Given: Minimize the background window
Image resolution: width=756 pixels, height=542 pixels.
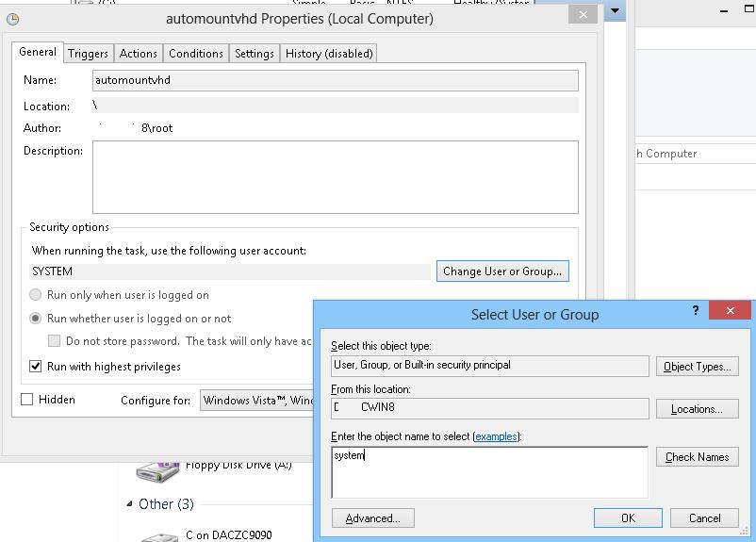Looking at the screenshot, I should [724, 10].
